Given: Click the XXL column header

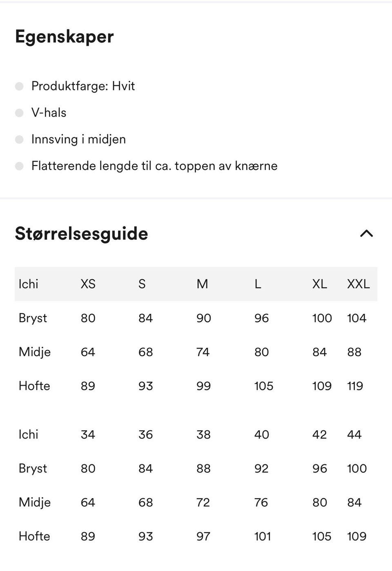Looking at the screenshot, I should pyautogui.click(x=358, y=284).
